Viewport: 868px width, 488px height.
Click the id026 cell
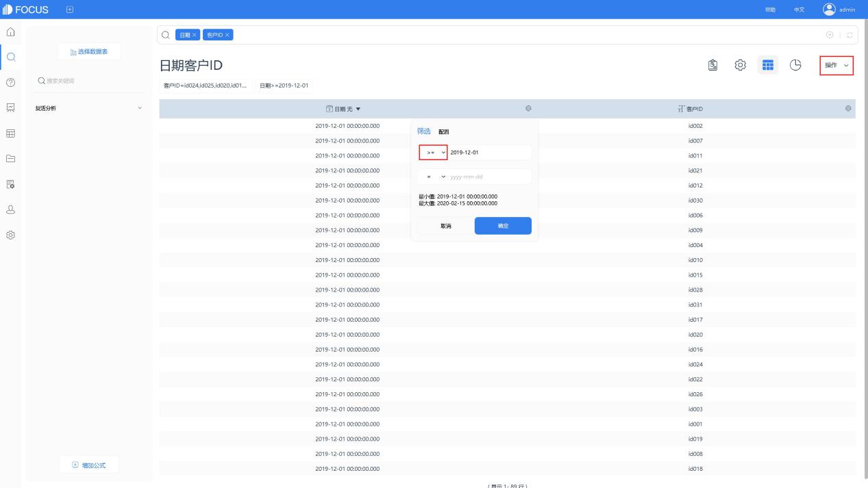click(x=695, y=394)
